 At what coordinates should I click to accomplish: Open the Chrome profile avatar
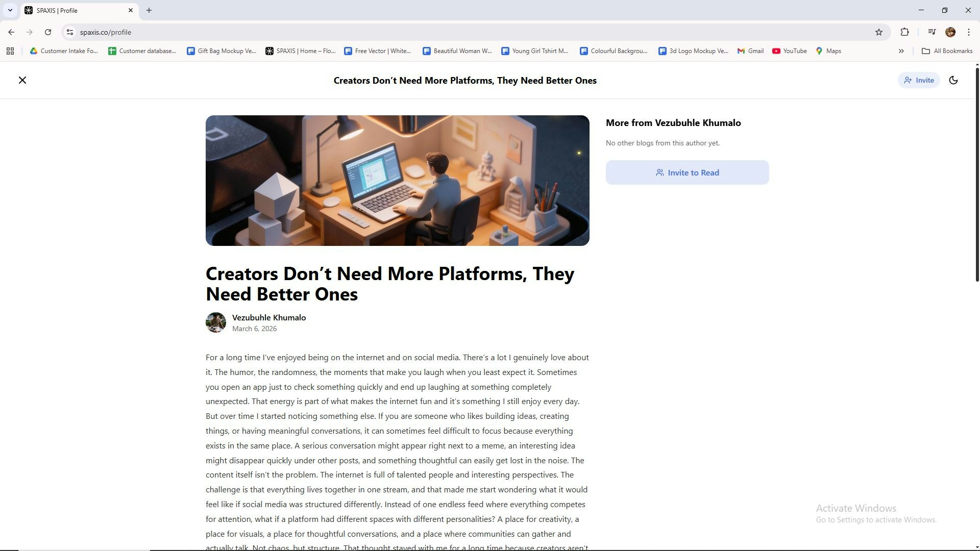coord(950,32)
